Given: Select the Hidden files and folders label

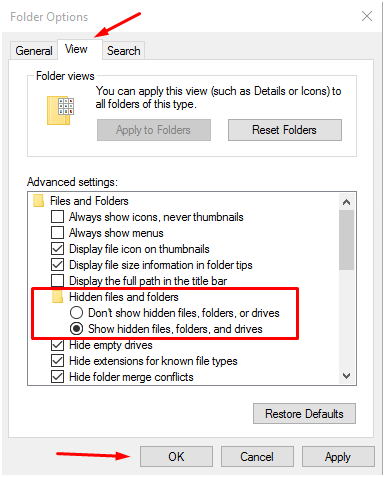Looking at the screenshot, I should pyautogui.click(x=124, y=297).
